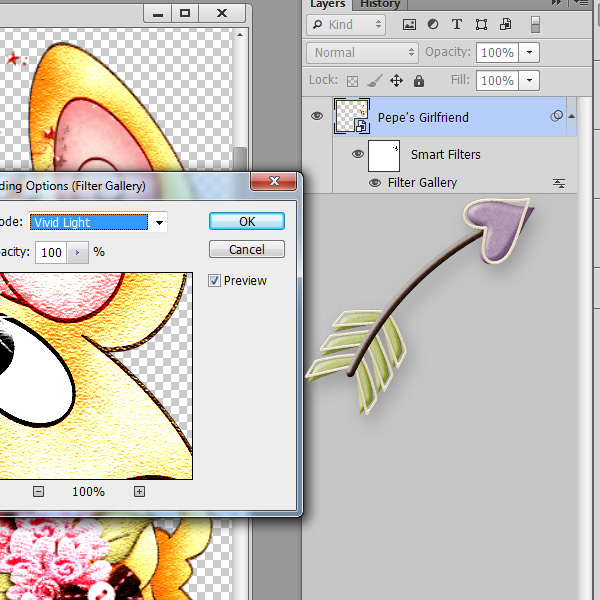
Task: Click the layer Opacity 100% field
Action: coord(497,52)
